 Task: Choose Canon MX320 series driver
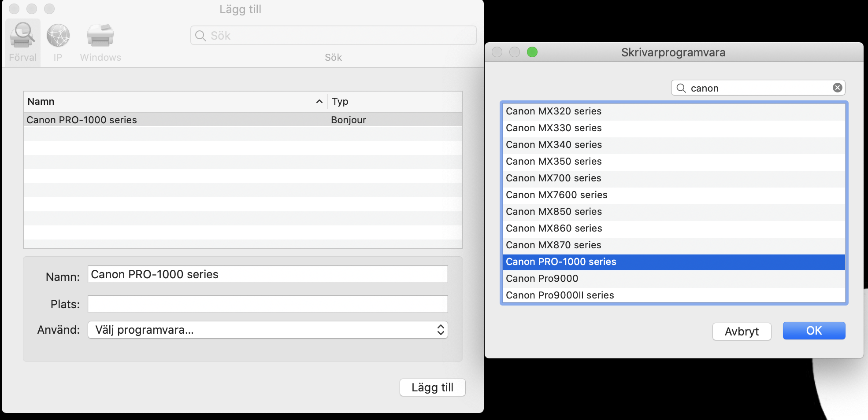553,111
